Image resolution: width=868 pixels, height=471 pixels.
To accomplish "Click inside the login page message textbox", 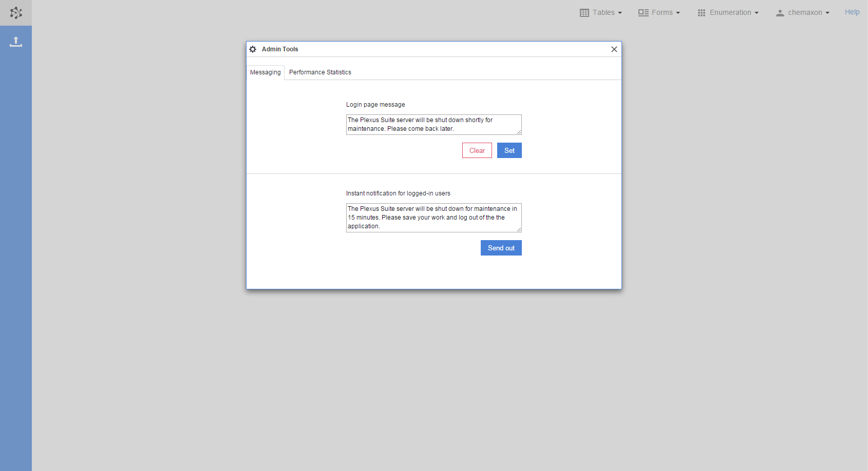I will (x=433, y=125).
